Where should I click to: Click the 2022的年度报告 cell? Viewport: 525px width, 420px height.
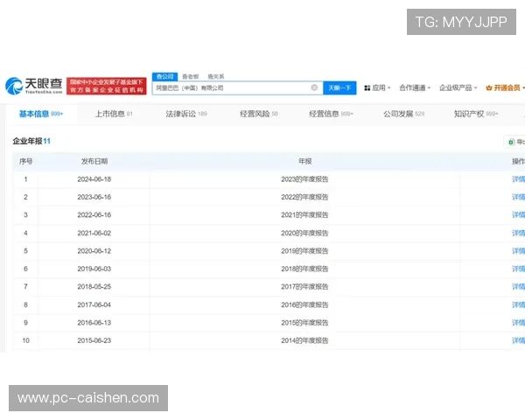pyautogui.click(x=304, y=197)
